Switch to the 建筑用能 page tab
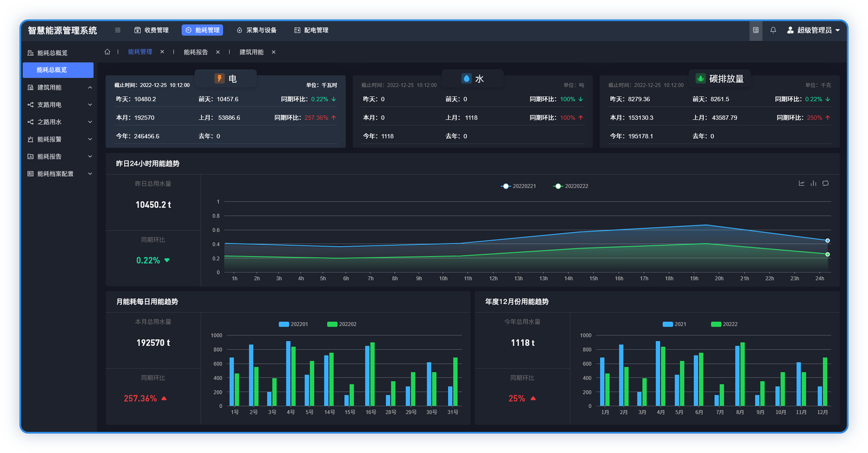This screenshot has width=868, height=453. click(251, 52)
